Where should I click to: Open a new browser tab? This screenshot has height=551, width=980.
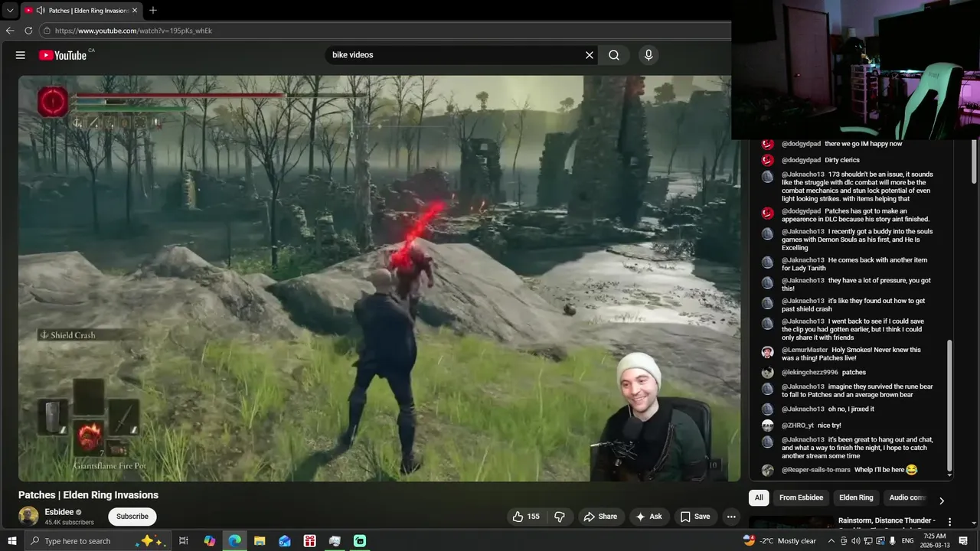click(153, 11)
